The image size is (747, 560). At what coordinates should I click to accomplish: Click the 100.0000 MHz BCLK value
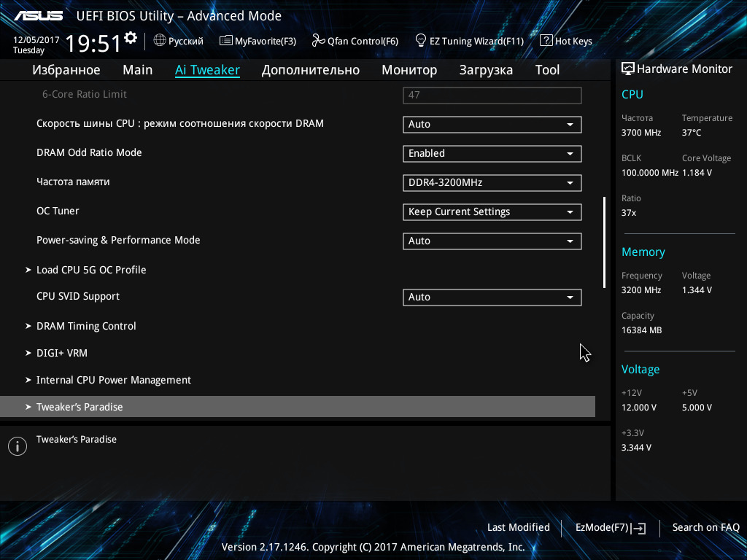[650, 173]
